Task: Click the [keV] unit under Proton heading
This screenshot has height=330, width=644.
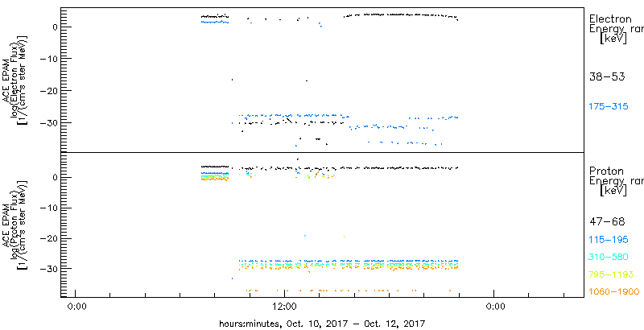Action: click(613, 191)
